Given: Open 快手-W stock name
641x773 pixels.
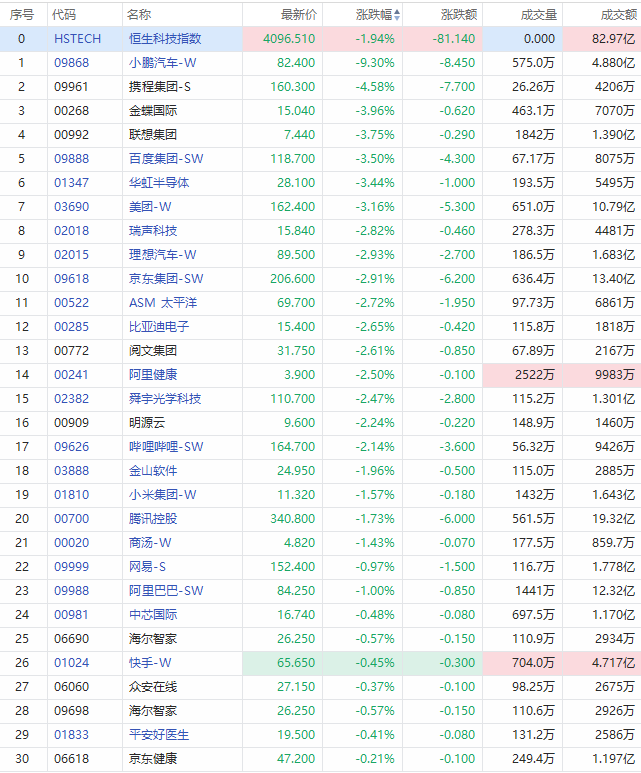Looking at the screenshot, I should 150,663.
